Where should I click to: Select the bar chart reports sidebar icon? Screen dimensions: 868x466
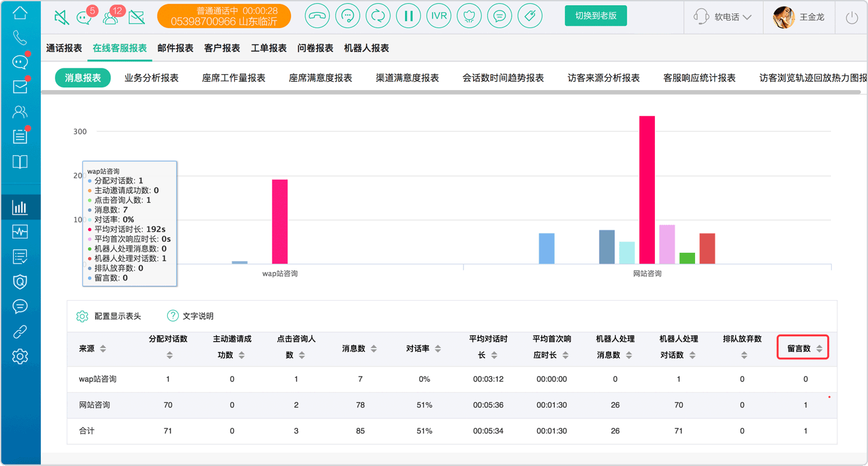point(20,207)
